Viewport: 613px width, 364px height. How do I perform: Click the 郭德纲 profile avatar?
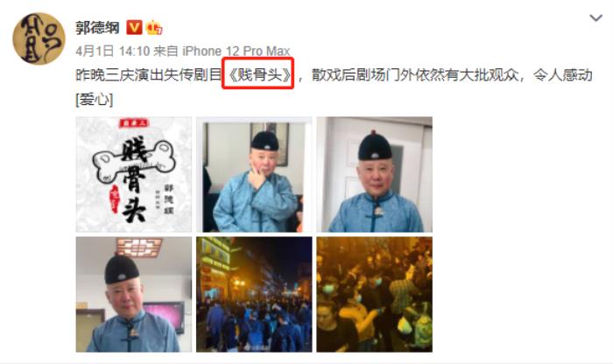(x=39, y=38)
